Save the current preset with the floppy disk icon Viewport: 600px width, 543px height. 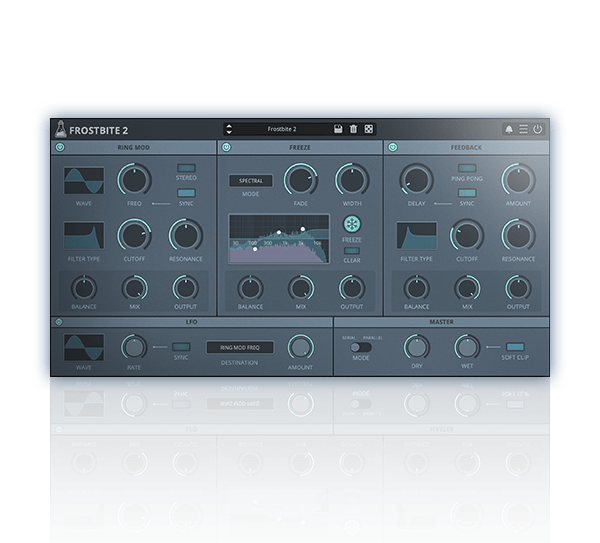(338, 129)
